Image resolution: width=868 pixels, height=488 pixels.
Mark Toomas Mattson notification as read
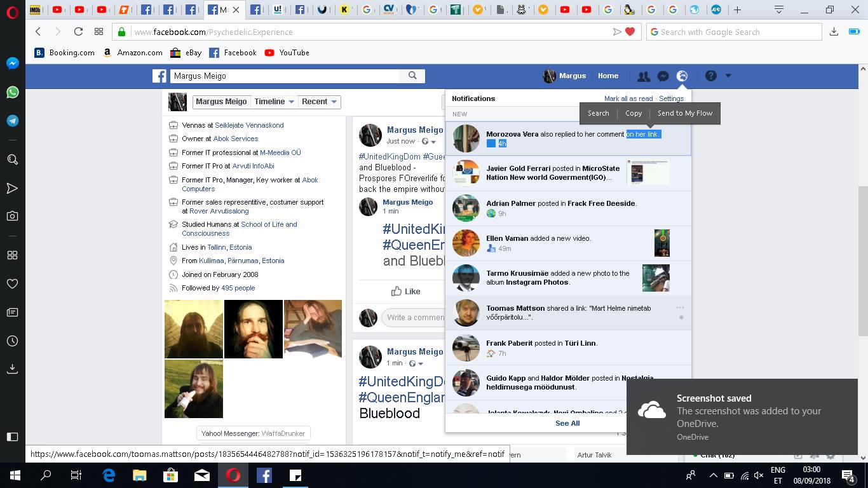(x=681, y=317)
